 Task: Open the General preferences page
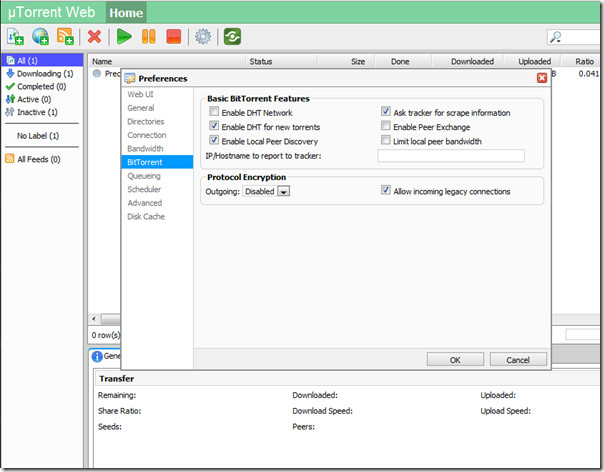coord(141,108)
